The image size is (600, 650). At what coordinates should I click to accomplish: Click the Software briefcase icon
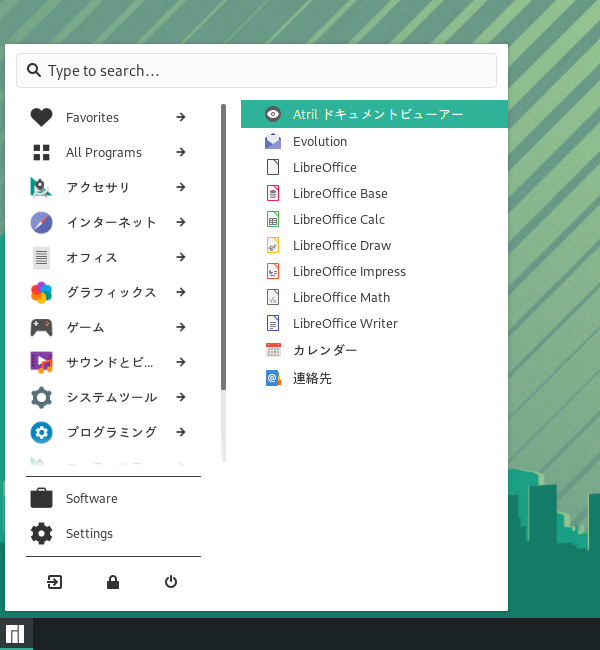pos(41,498)
